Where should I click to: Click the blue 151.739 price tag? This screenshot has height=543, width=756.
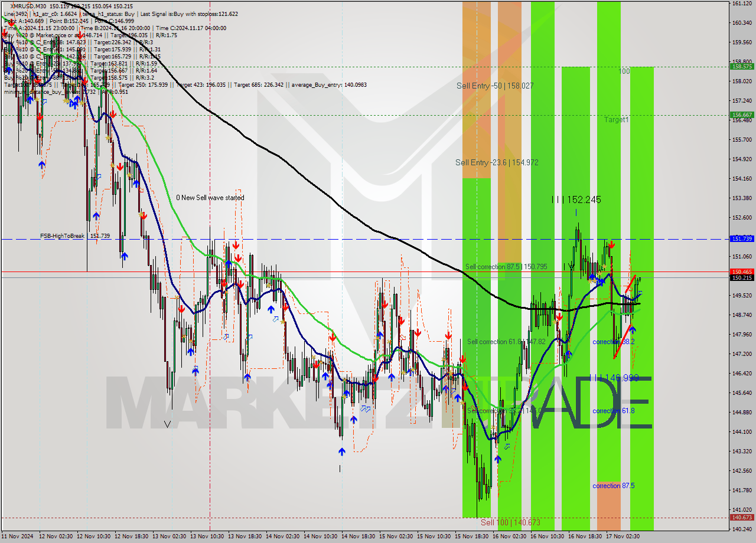[x=742, y=239]
